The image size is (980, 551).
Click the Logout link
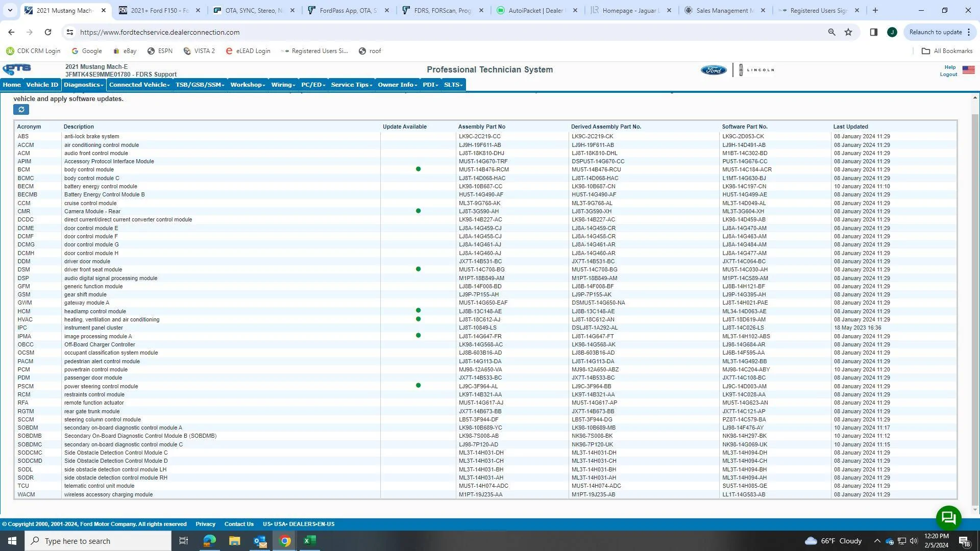click(x=948, y=74)
